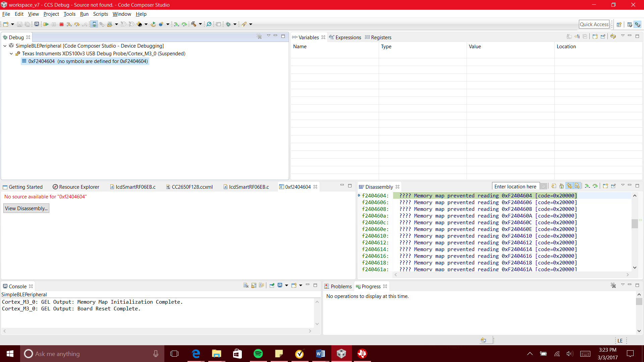Image resolution: width=644 pixels, height=362 pixels.
Task: Collapse the SimpleBLEPeripheral debug tree node
Action: (5, 46)
